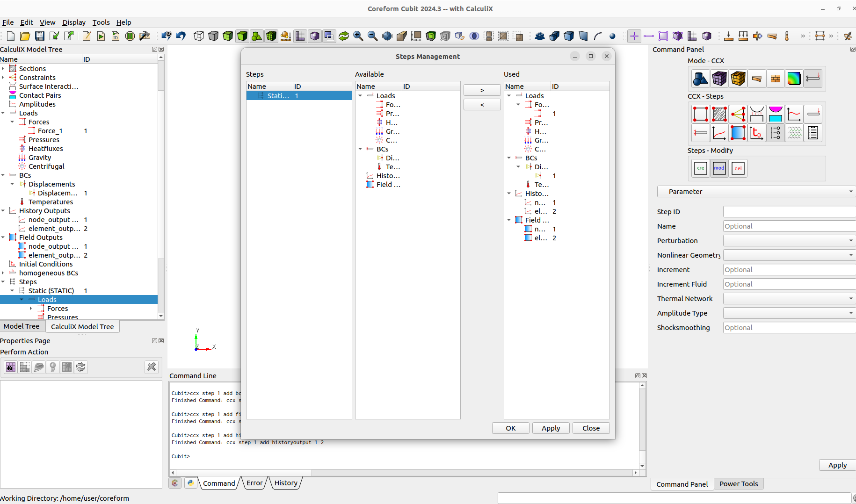
Task: Click the Undo arrow on the toolbar
Action: pyautogui.click(x=181, y=36)
